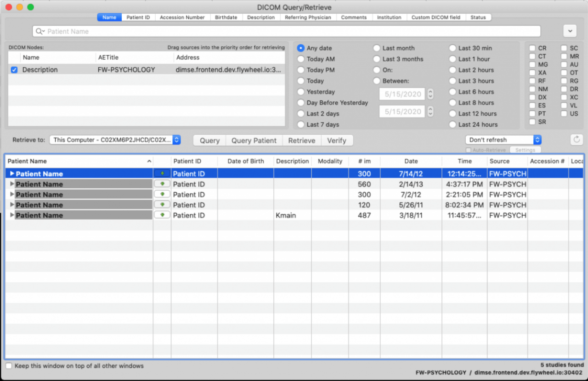
Task: Open the Don't refresh dropdown
Action: [503, 140]
